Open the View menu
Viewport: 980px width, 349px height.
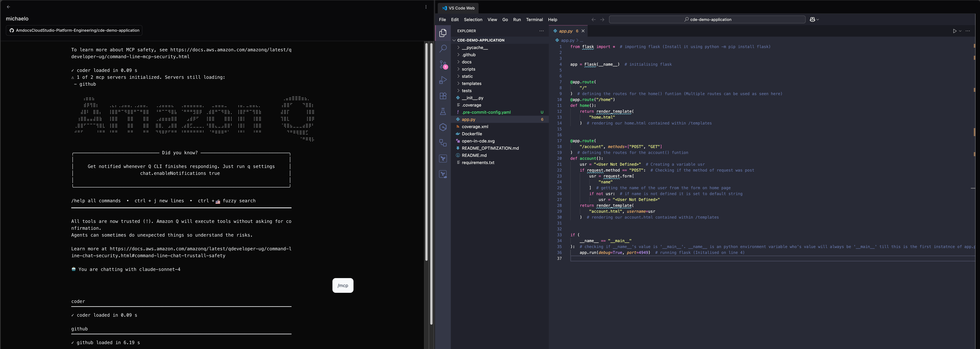[492, 19]
